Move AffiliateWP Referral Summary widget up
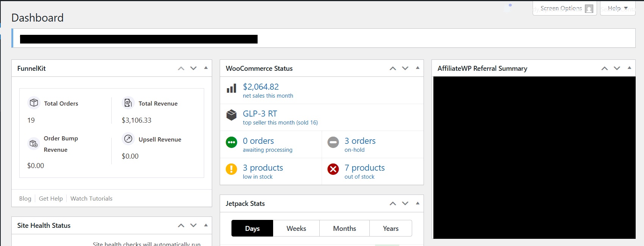 [605, 69]
